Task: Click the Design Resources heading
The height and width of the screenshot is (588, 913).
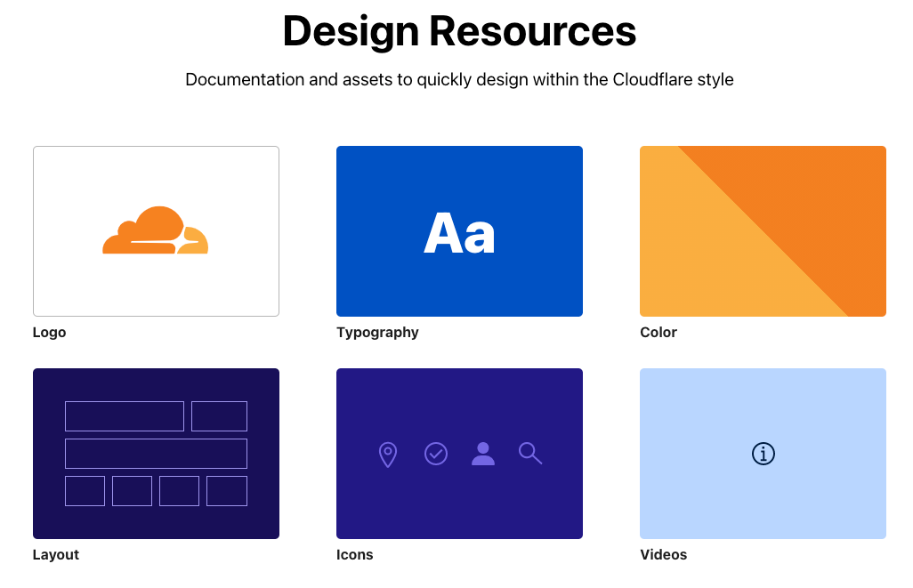Action: click(459, 30)
